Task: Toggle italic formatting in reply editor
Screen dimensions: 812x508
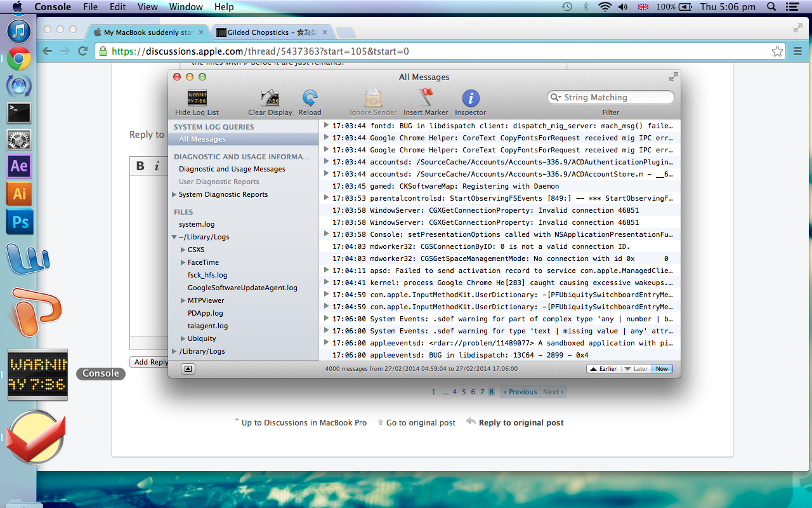Action: (157, 166)
